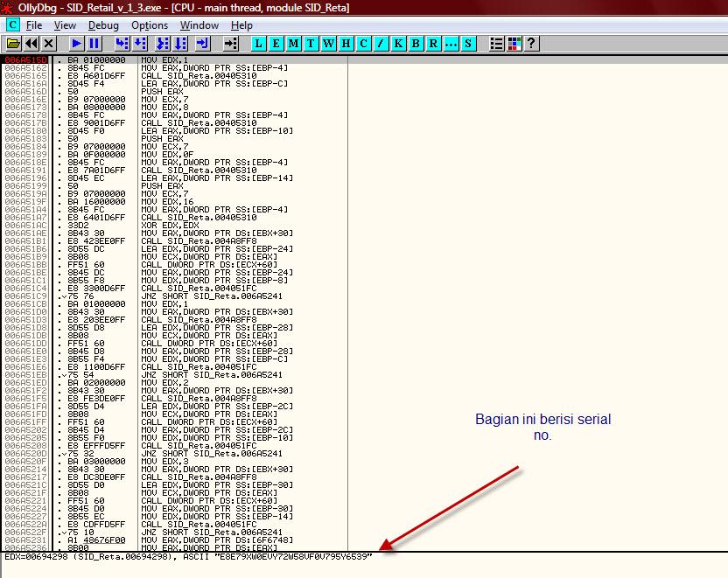
Task: Show Patches with slash button
Action: pos(381,44)
